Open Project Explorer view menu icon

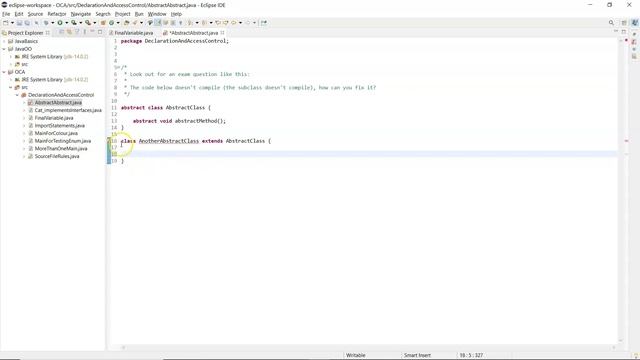click(84, 32)
